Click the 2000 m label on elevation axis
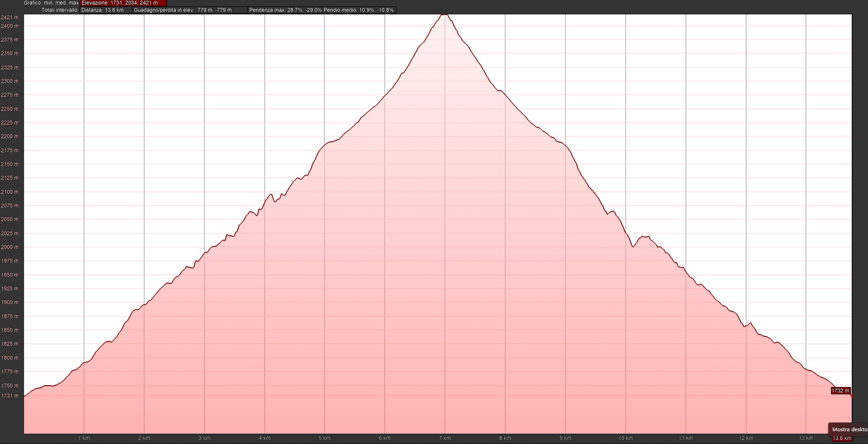This screenshot has height=444, width=868. tap(10, 247)
